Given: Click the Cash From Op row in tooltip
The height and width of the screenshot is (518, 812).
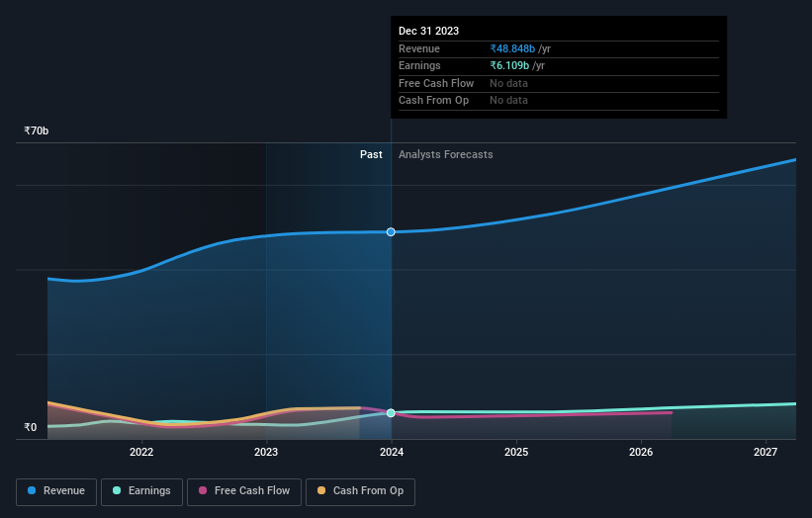Looking at the screenshot, I should tap(559, 101).
